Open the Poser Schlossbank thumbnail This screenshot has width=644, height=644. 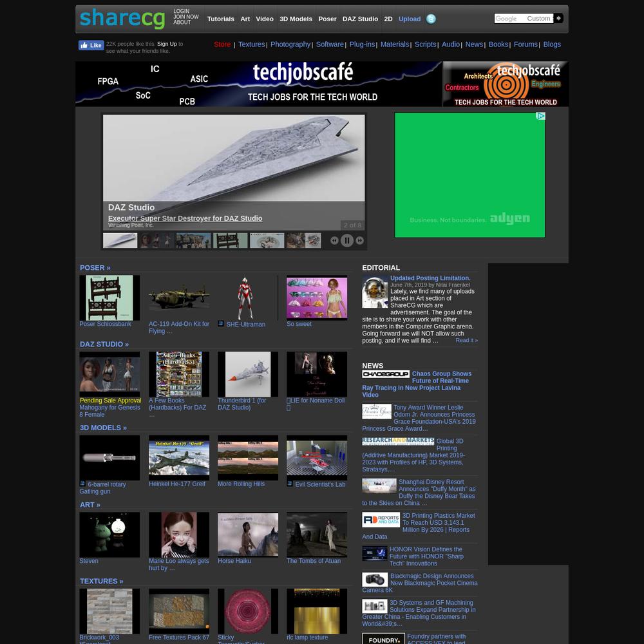pyautogui.click(x=109, y=298)
